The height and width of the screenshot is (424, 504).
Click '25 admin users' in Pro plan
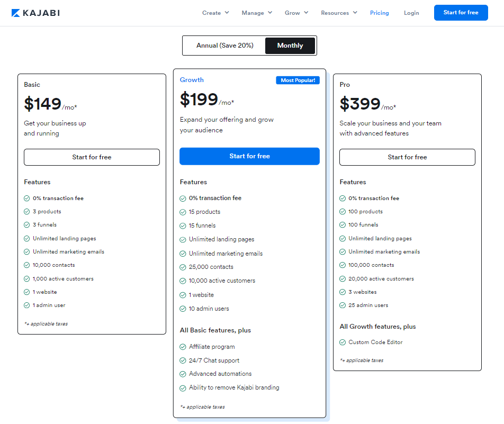[368, 305]
